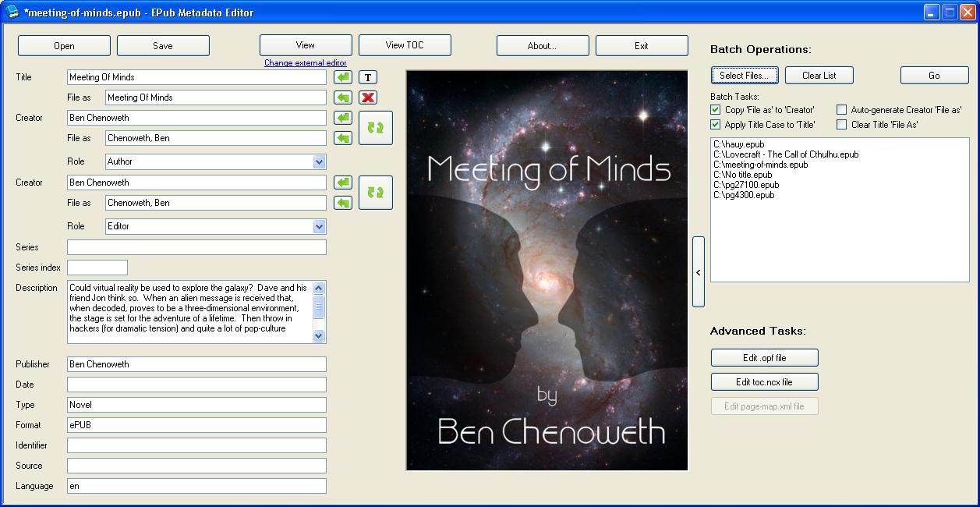Change the Editor role using its dropdown
The image size is (980, 507).
pos(317,226)
